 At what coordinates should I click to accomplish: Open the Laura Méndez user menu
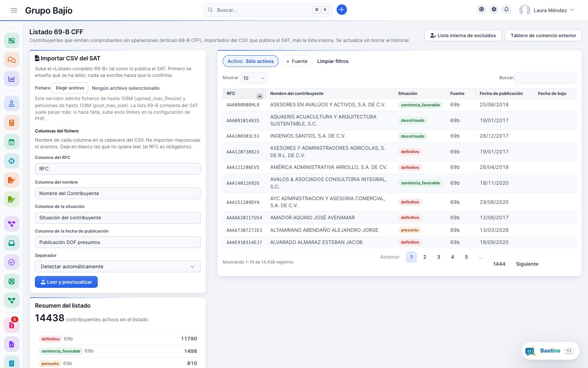coord(546,10)
